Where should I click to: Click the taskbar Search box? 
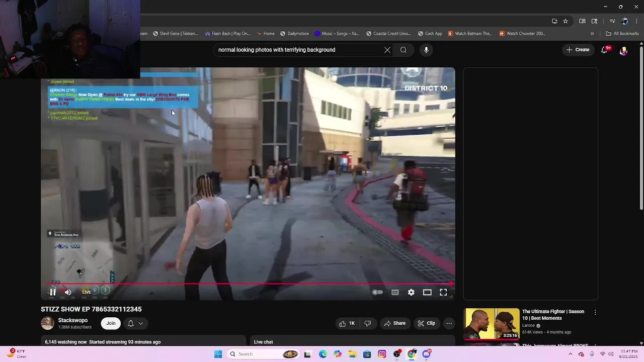pyautogui.click(x=264, y=354)
